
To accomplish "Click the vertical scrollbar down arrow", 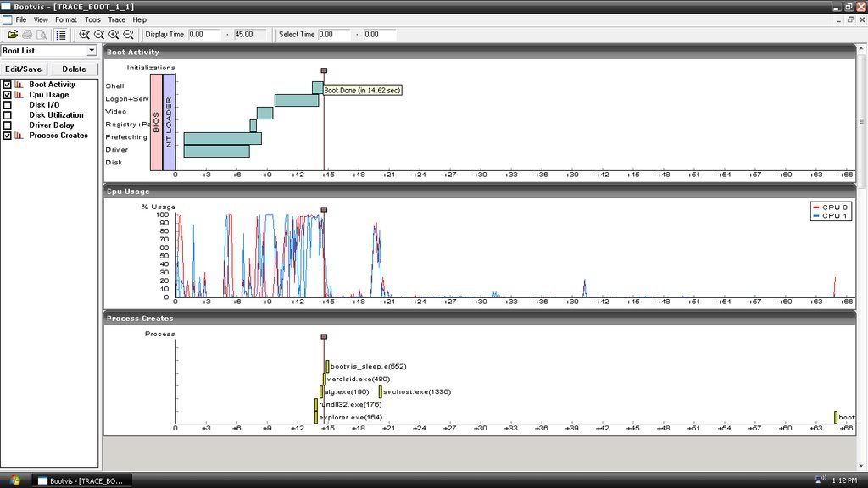I will pyautogui.click(x=861, y=467).
